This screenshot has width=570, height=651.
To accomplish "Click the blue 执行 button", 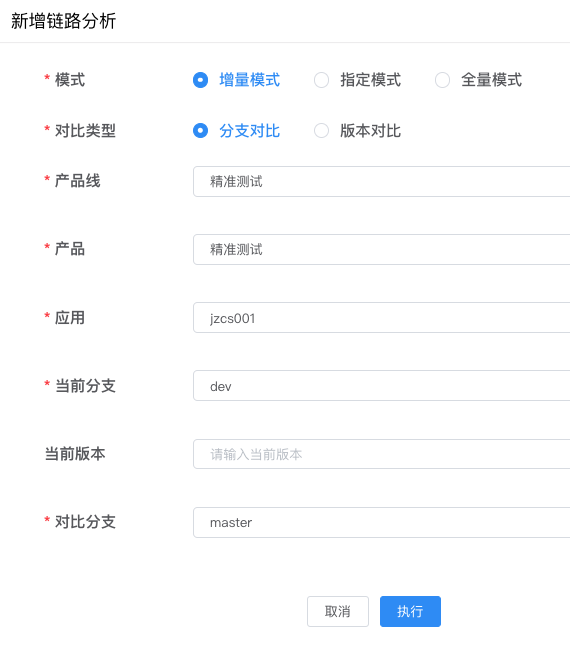I will coord(410,611).
